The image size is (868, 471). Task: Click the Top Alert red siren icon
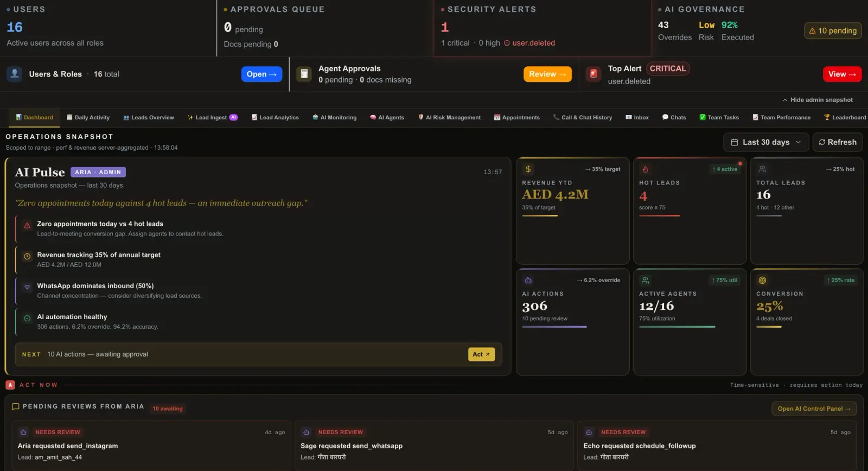(593, 74)
